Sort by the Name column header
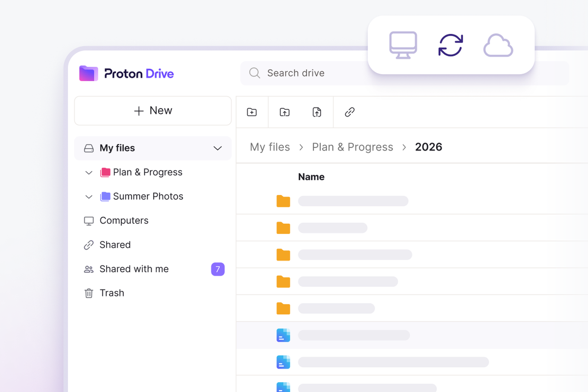588x392 pixels. tap(311, 177)
